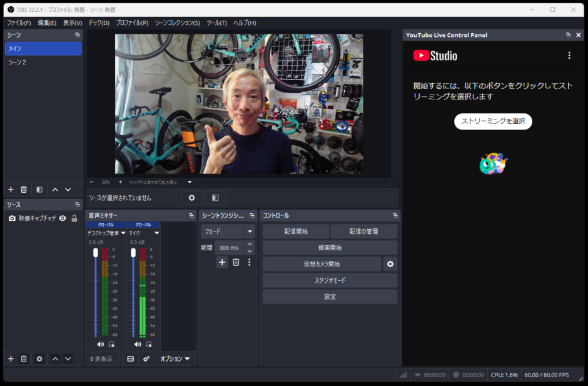The height and width of the screenshot is (386, 588).
Task: Open YouTube Studio three-dot menu
Action: point(569,56)
